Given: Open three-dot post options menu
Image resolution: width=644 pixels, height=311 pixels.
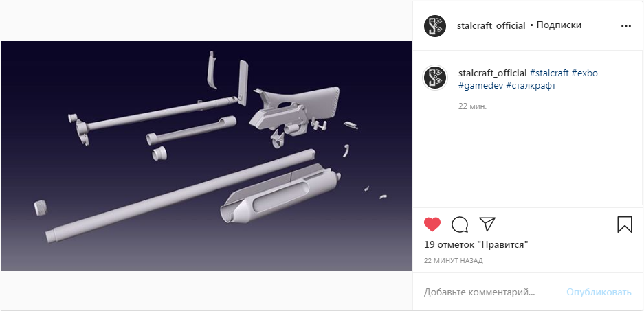Looking at the screenshot, I should pyautogui.click(x=625, y=26).
